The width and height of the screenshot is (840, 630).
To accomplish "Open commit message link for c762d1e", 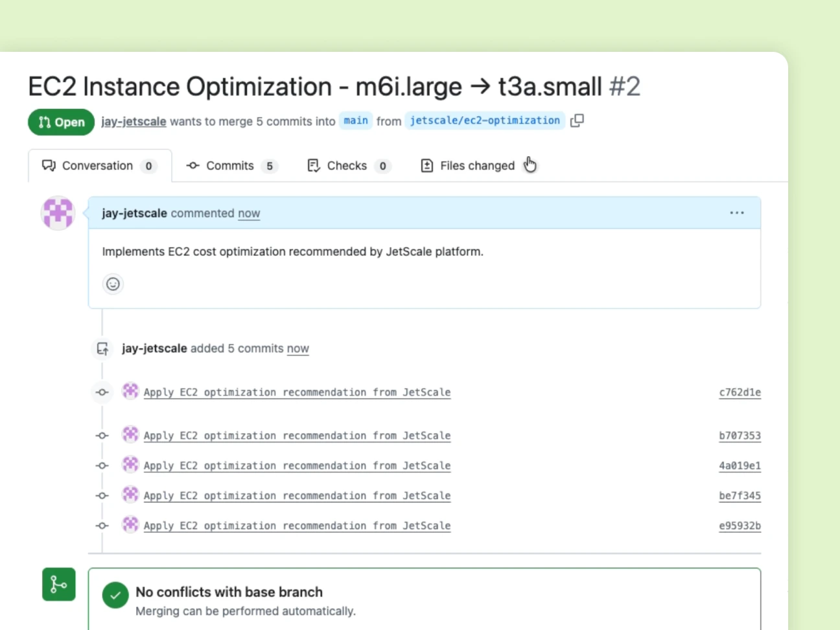I will click(x=297, y=392).
